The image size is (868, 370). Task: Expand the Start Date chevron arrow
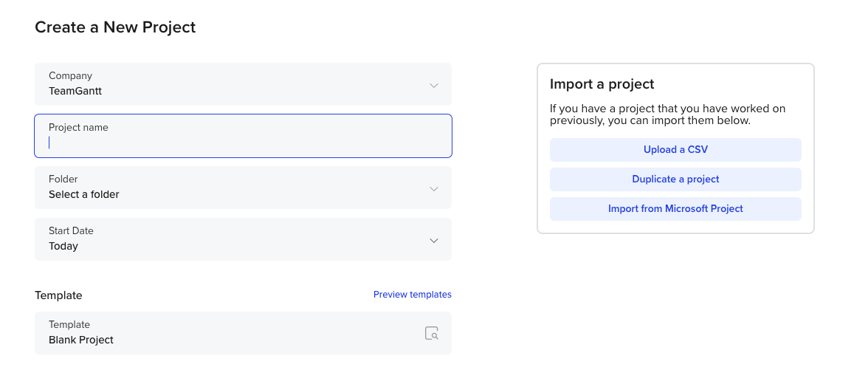tap(434, 240)
